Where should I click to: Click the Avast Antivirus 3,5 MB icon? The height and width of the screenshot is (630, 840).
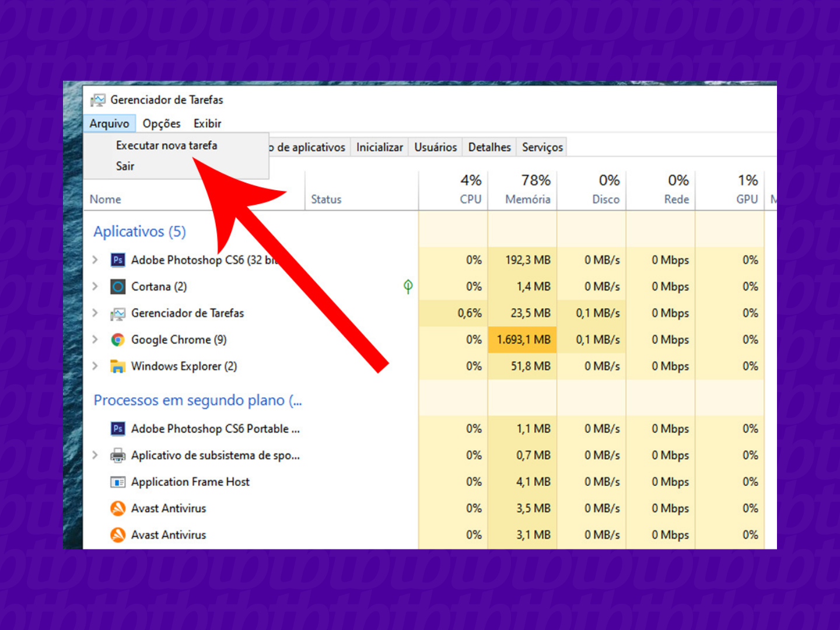click(x=118, y=509)
